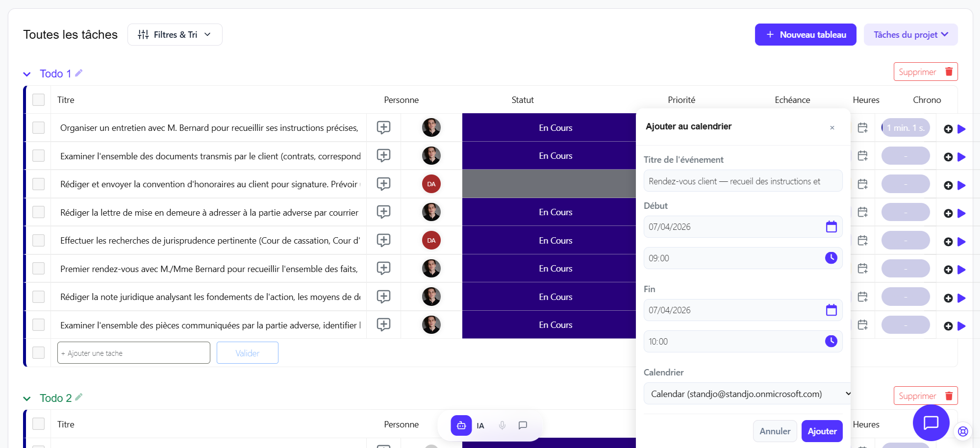Image resolution: width=980 pixels, height=448 pixels.
Task: Open the Calendrier account select box
Action: (x=747, y=394)
